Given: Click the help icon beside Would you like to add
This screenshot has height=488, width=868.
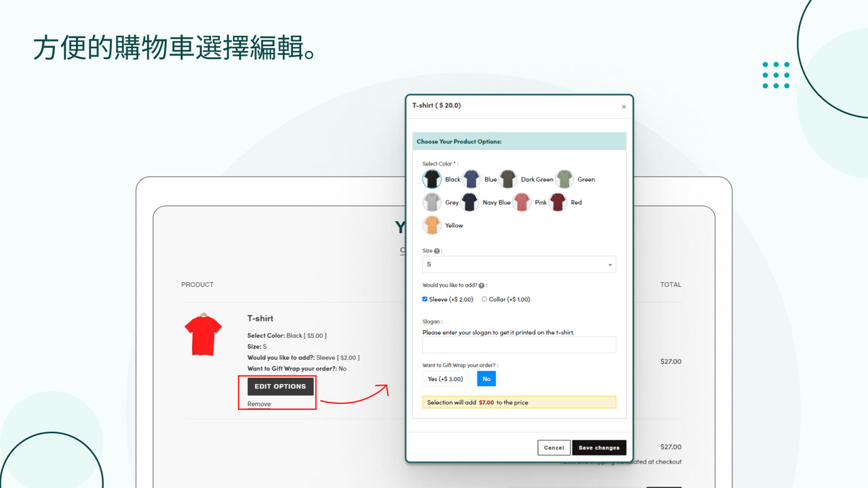Looking at the screenshot, I should coord(481,285).
